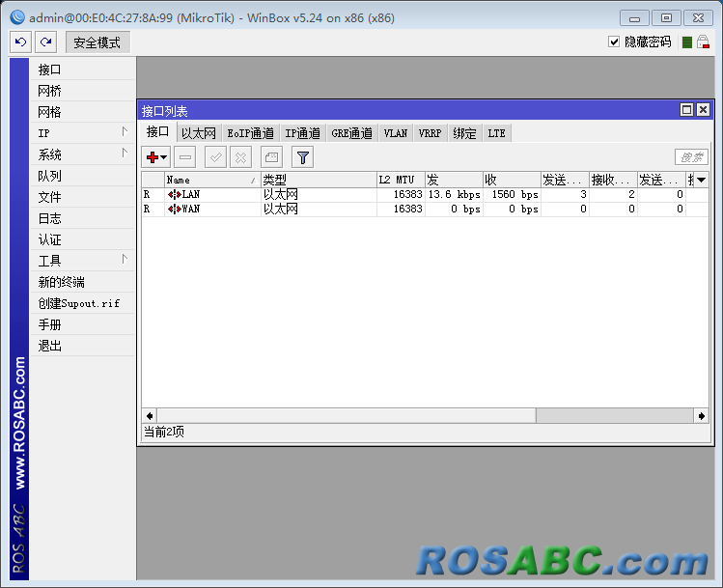The image size is (723, 588).
Task: Minimize the WinBox window
Action: tap(634, 18)
